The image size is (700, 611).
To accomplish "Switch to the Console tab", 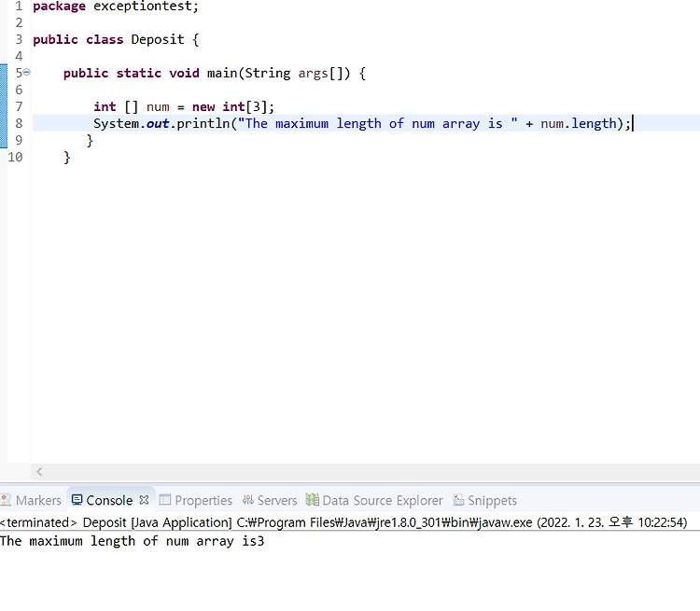I will tap(109, 500).
